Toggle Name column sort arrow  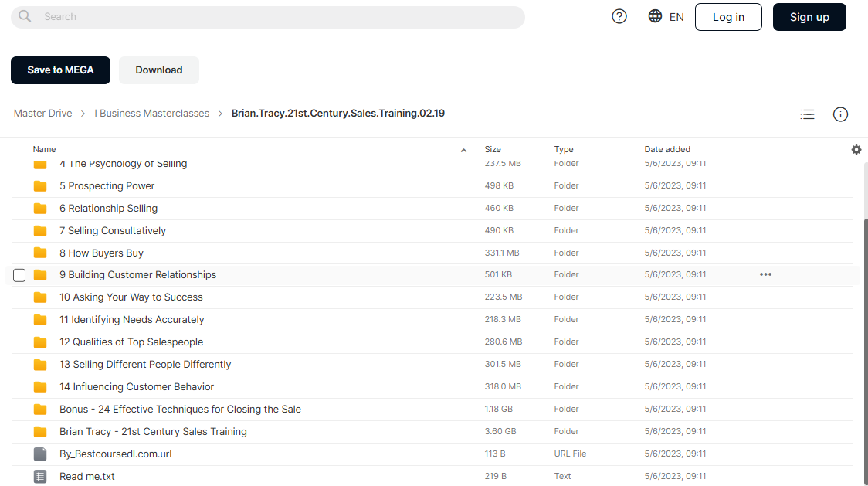coord(464,150)
